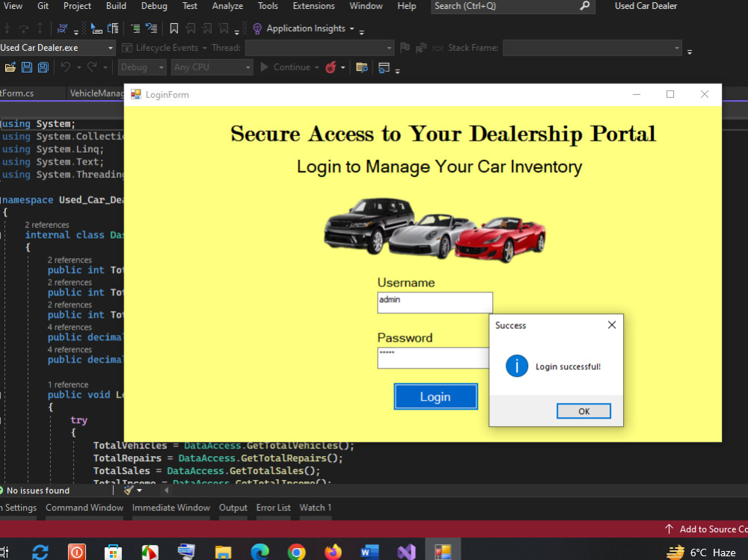Click the Application Insights lightbulb icon
Image resolution: width=748 pixels, height=560 pixels.
(x=257, y=28)
